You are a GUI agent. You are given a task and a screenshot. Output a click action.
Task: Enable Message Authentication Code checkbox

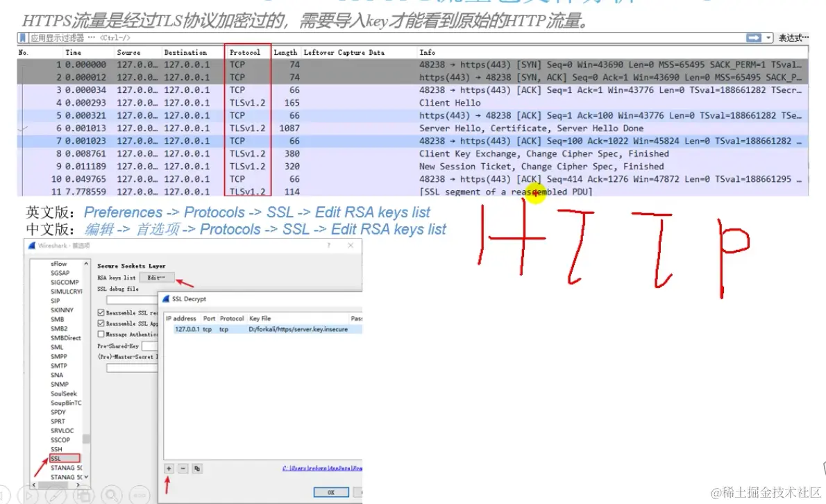tap(101, 334)
